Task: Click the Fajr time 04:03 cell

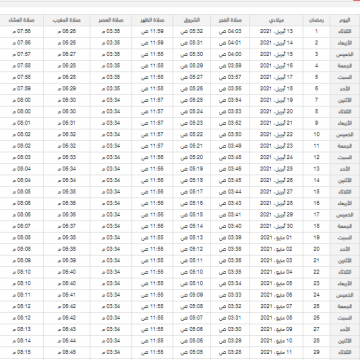Action: coord(230,32)
